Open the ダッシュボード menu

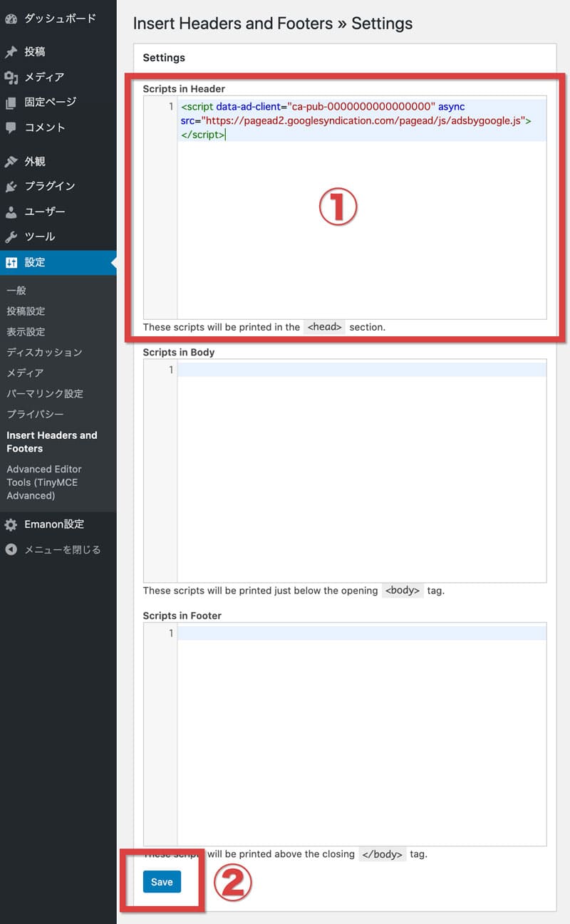(x=58, y=19)
